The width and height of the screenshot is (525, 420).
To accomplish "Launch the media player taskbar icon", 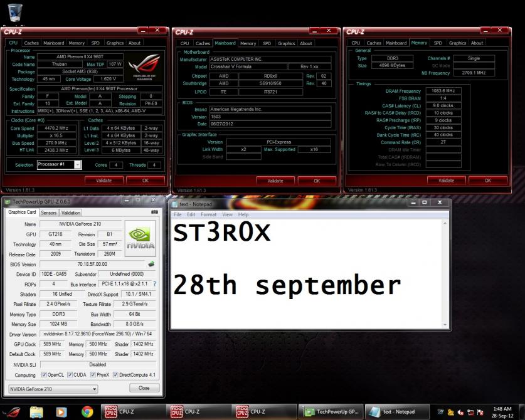I will tap(61, 412).
